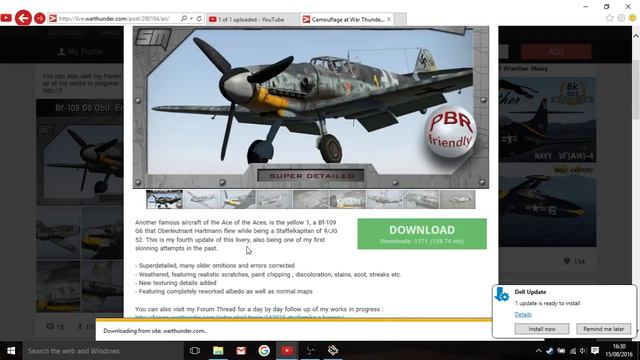
Task: Click the YouTube-styled browser taskbar icon
Action: pos(287,351)
